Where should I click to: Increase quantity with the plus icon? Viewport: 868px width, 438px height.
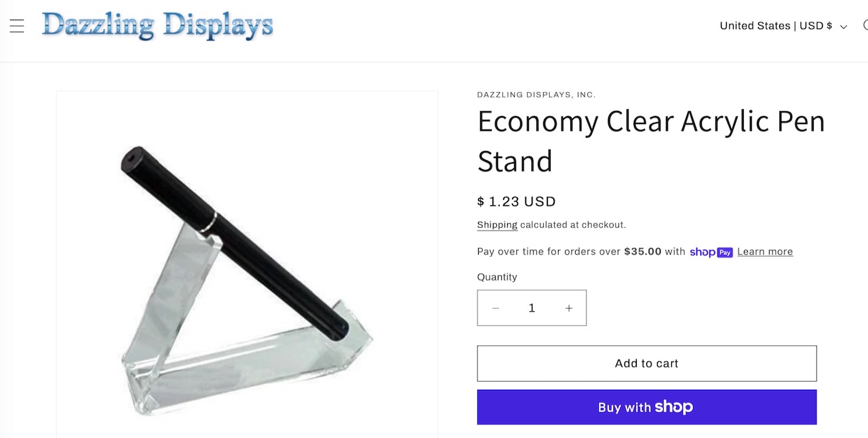(568, 308)
